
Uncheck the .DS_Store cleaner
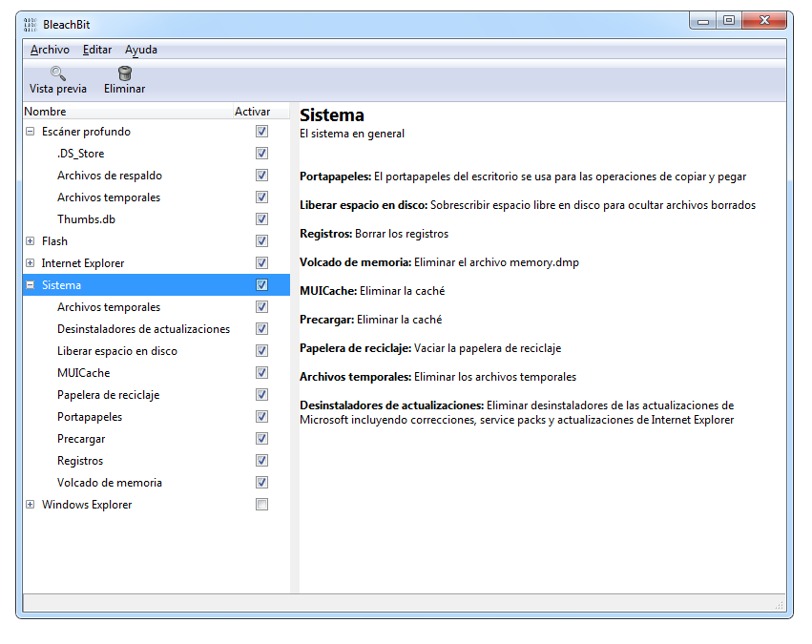261,153
